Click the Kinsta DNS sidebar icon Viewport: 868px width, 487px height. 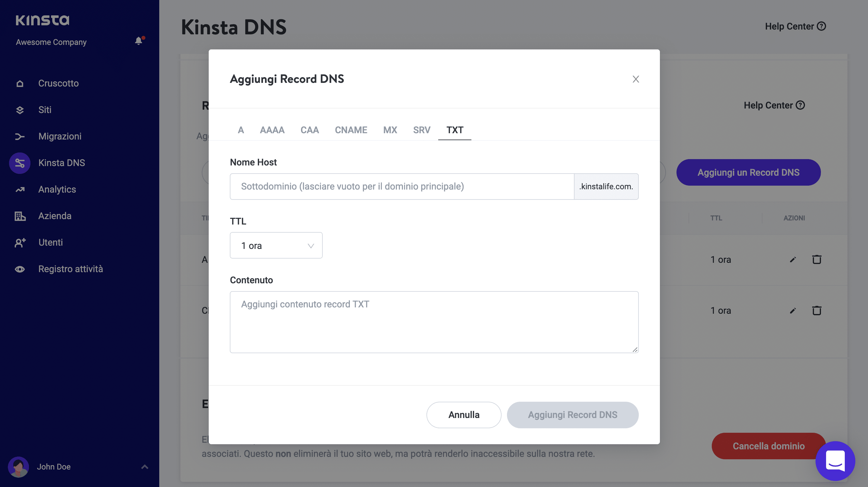(20, 163)
